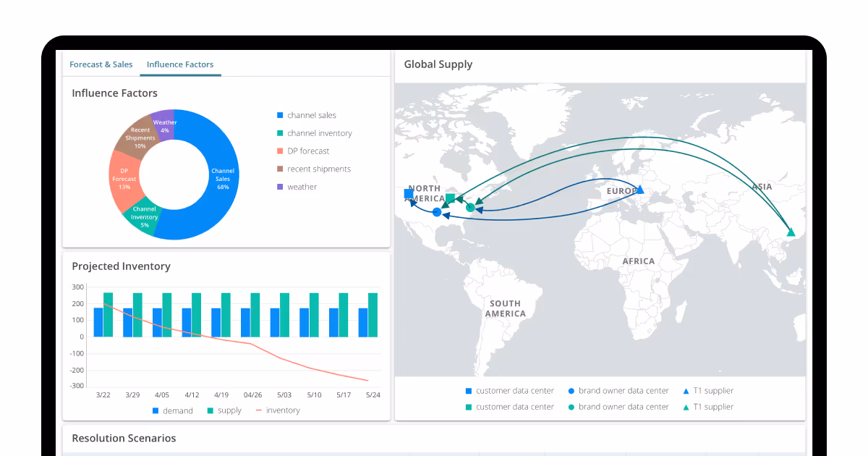The image size is (868, 456).
Task: Click the Projected Inventory panel title
Action: tap(122, 266)
